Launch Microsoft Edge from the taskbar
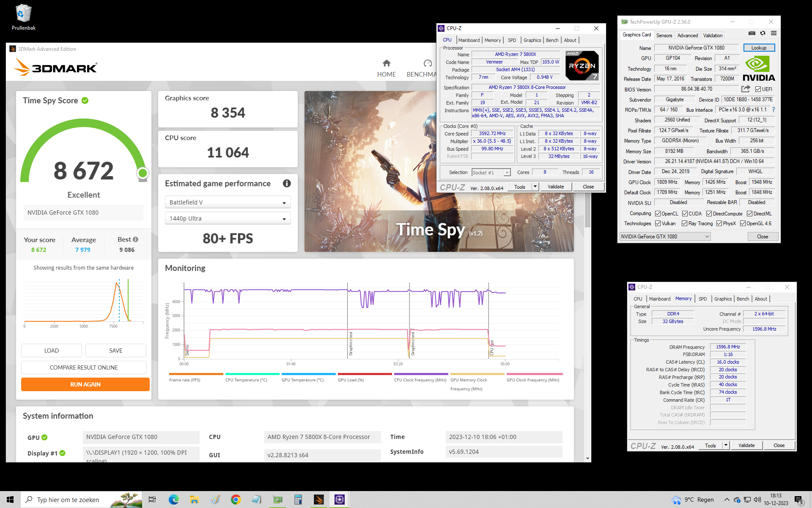The height and width of the screenshot is (508, 812). click(x=173, y=500)
